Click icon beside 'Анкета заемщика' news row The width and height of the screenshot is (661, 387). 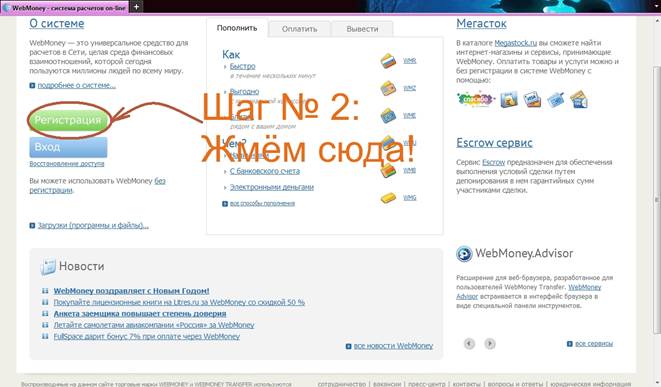(45, 314)
